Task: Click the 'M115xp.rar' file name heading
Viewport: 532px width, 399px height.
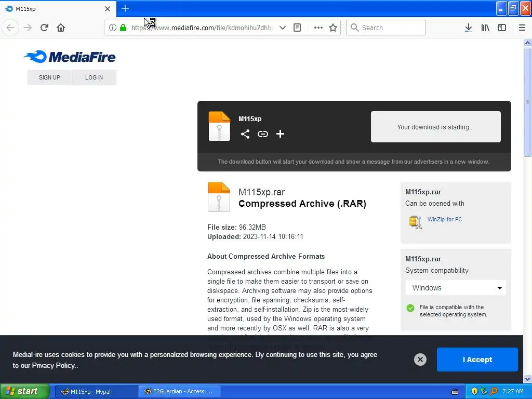Action: (x=262, y=192)
